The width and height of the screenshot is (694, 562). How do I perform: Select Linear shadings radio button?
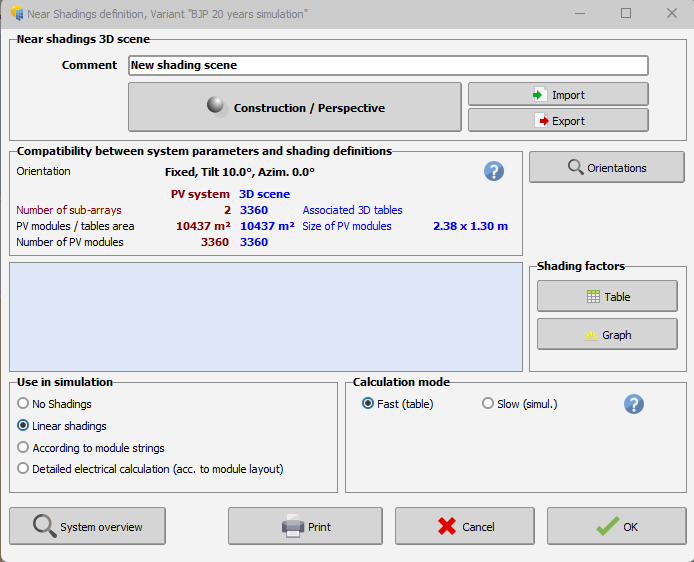click(x=23, y=426)
